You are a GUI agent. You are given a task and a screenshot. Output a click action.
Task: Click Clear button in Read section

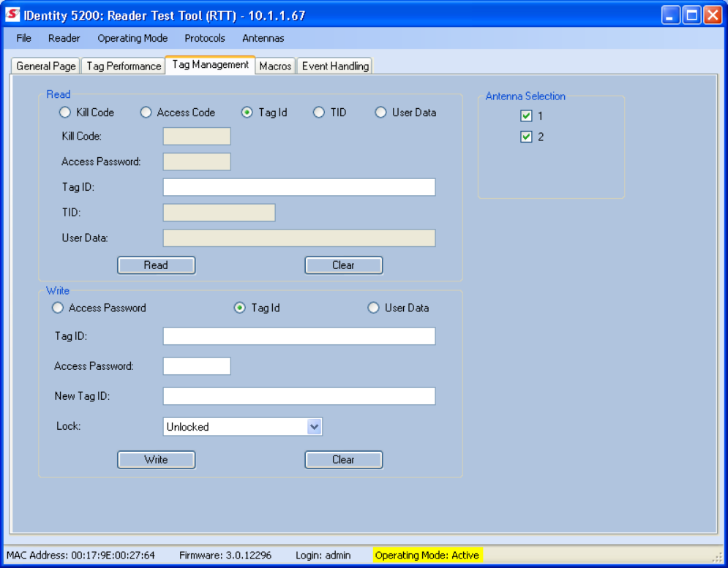344,265
